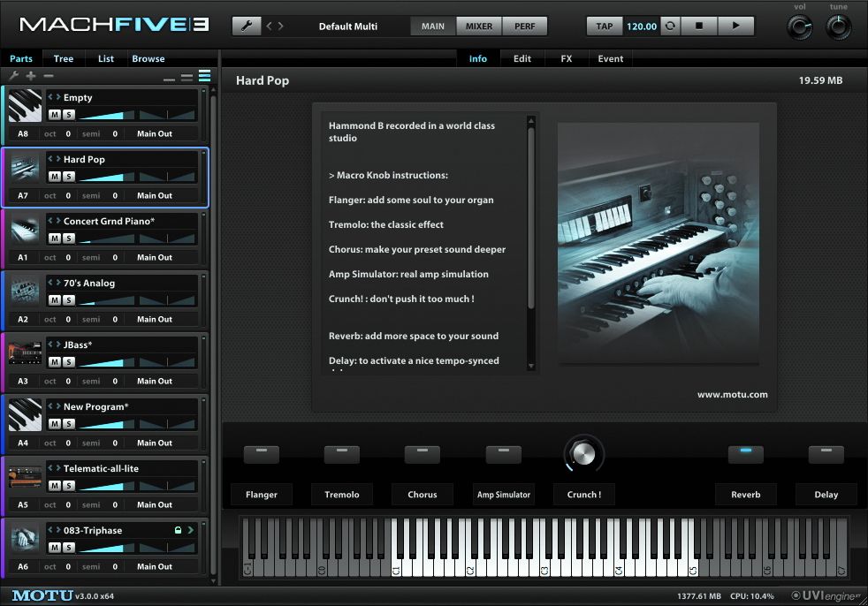The height and width of the screenshot is (606, 868).
Task: Mute the Empty part
Action: 54,115
